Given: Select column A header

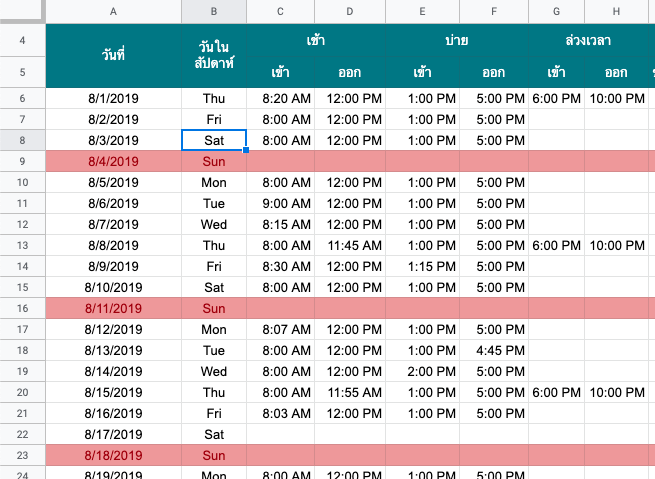Looking at the screenshot, I should pyautogui.click(x=113, y=11).
